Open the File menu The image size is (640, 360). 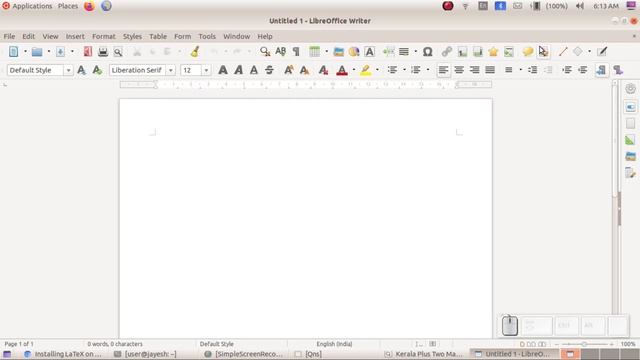[9, 36]
